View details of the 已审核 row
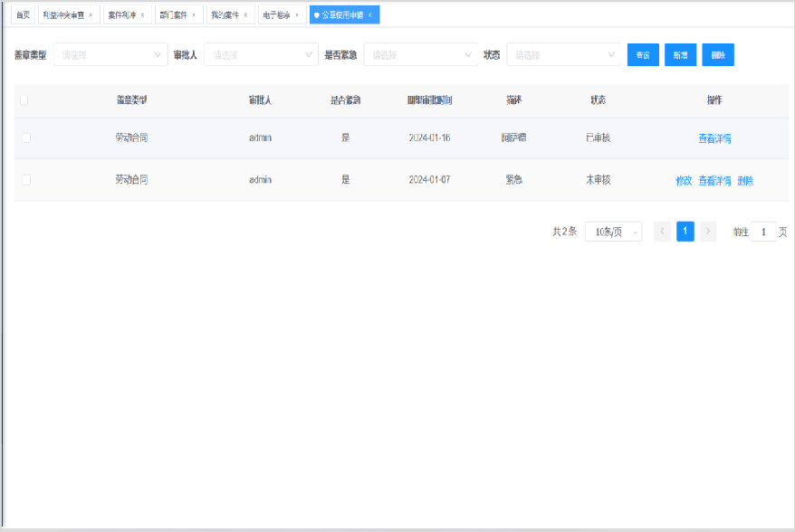 coord(714,138)
